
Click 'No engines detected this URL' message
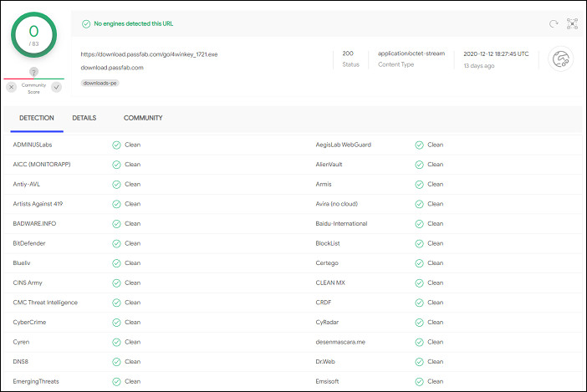133,23
